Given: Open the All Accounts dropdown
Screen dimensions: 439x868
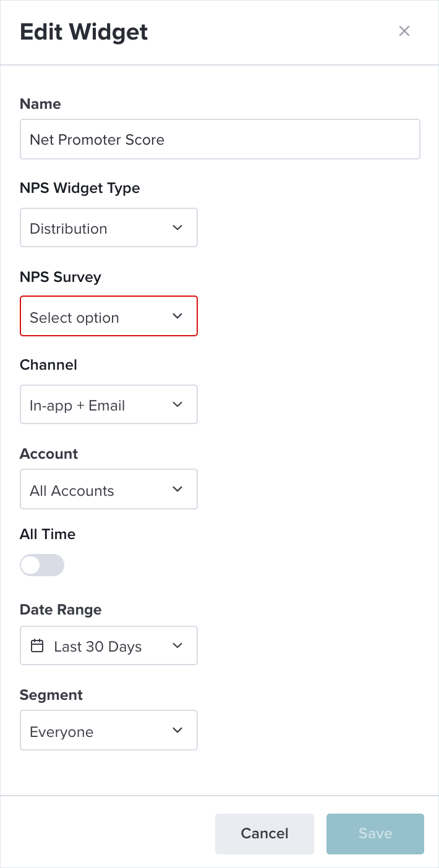Looking at the screenshot, I should pos(109,489).
